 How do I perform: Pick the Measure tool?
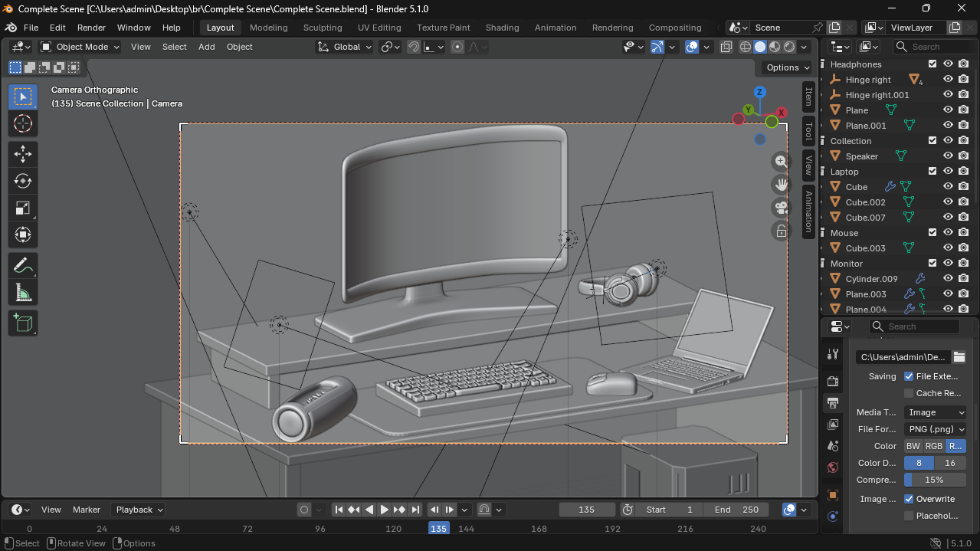(x=23, y=293)
